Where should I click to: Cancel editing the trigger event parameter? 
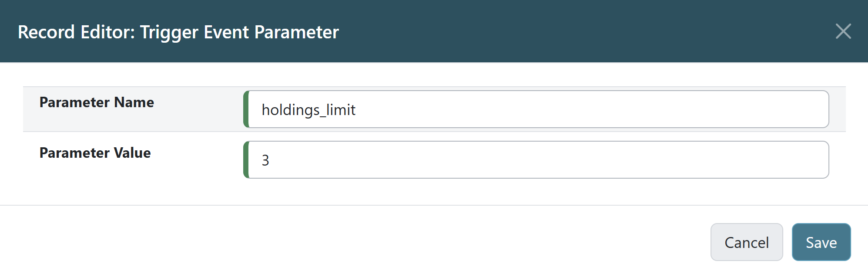tap(747, 242)
